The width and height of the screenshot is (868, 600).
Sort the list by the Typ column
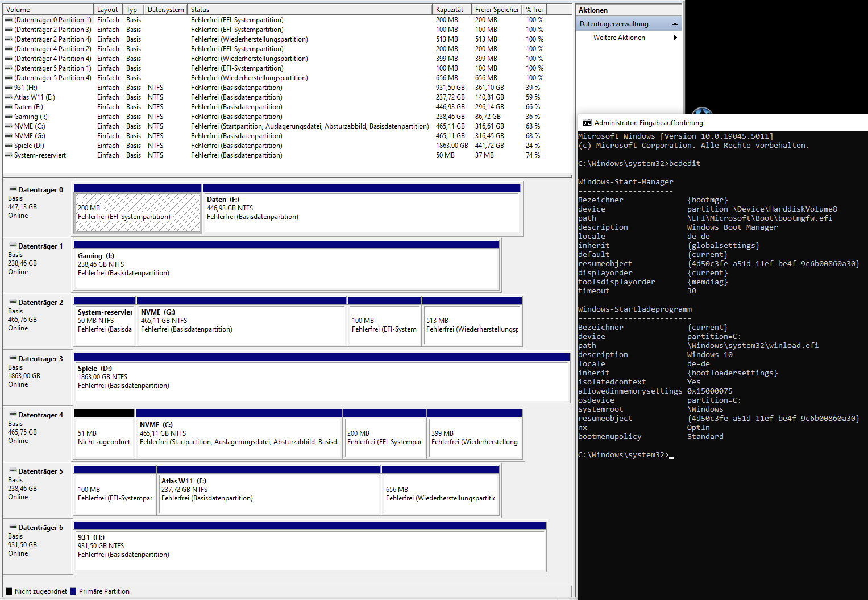[133, 10]
